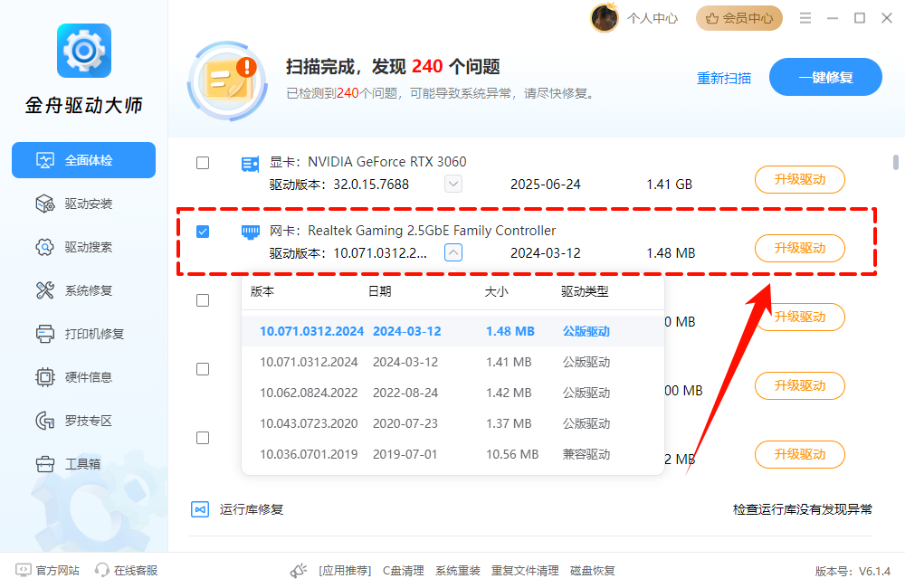This screenshot has height=588, width=905.
Task: Click the 驱动类型 column header
Action: (x=585, y=291)
